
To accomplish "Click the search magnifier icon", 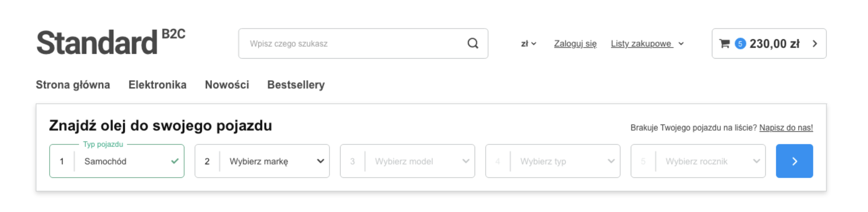I will pos(473,44).
